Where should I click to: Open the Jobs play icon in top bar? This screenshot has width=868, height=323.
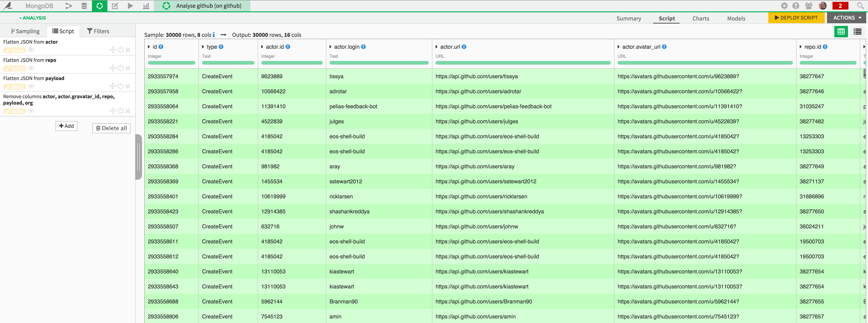click(130, 6)
